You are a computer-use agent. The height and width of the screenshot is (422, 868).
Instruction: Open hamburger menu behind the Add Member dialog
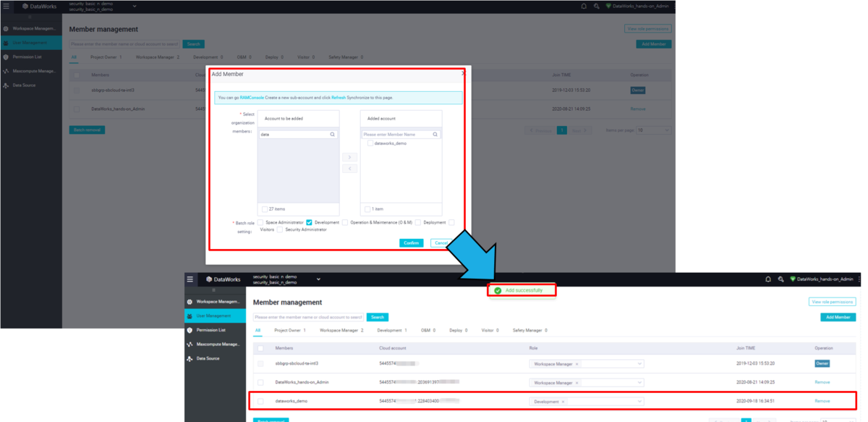click(x=6, y=6)
